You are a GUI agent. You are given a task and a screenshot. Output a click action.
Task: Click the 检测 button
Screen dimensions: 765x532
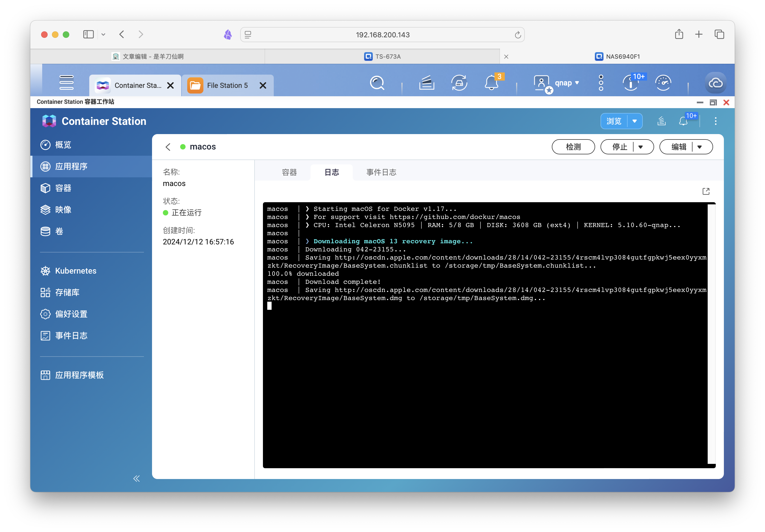[573, 147]
